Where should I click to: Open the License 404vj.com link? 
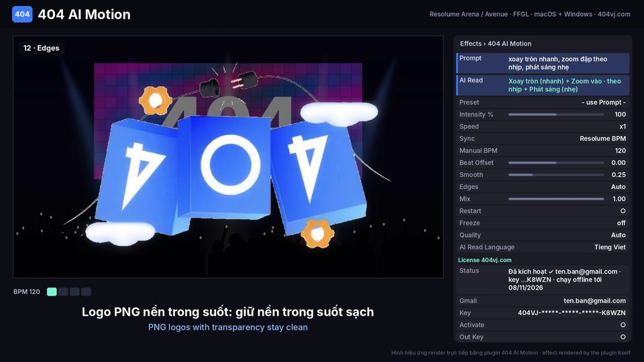484,260
